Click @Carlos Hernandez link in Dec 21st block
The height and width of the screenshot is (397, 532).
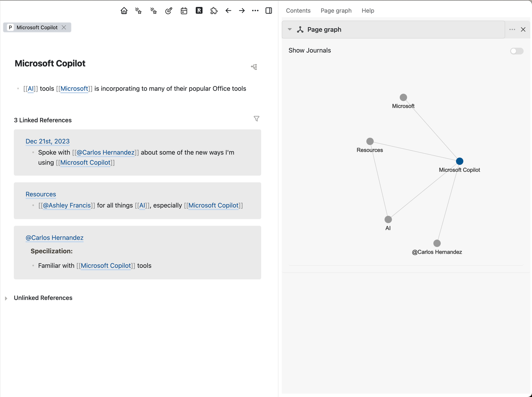(105, 152)
